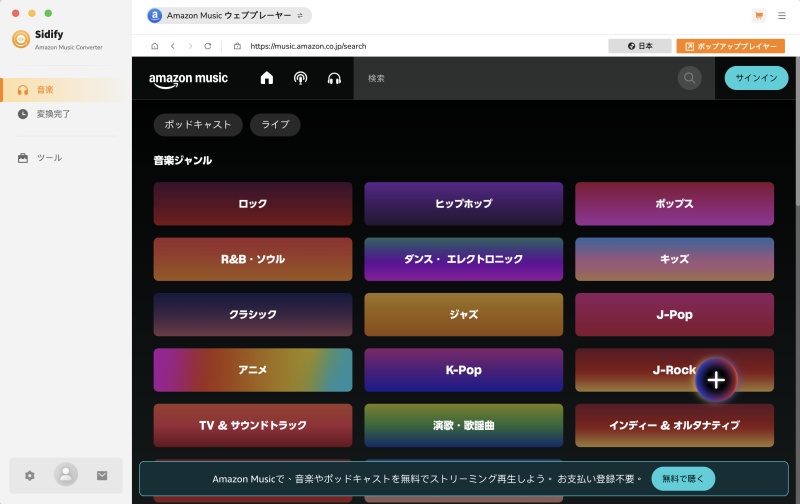800x504 pixels.
Task: Click the site lock icon by URL
Action: [x=237, y=46]
